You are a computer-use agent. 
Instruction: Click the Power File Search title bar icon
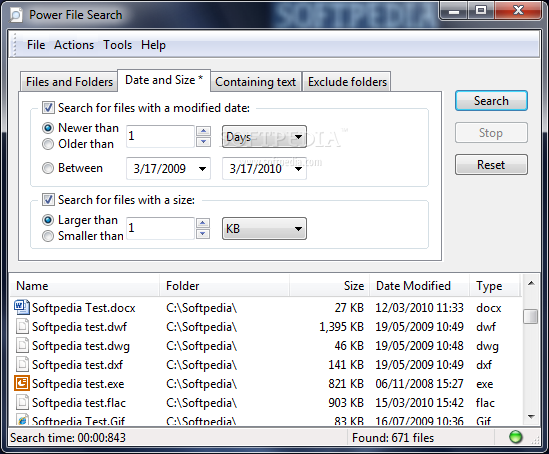pos(15,15)
